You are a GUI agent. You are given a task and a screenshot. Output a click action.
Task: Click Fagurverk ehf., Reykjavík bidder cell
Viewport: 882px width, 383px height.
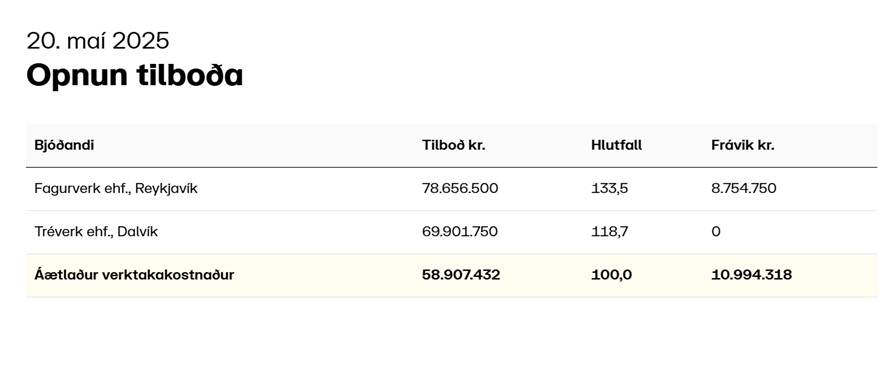point(116,188)
